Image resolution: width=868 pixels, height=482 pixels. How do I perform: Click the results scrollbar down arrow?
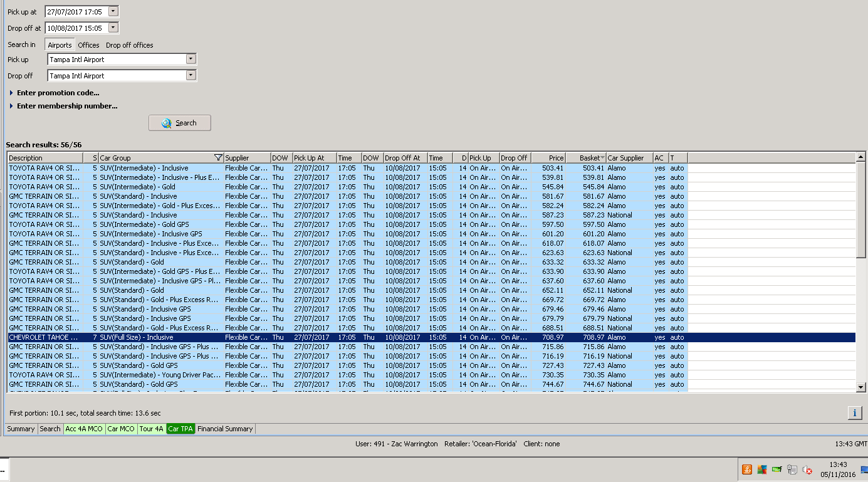861,387
